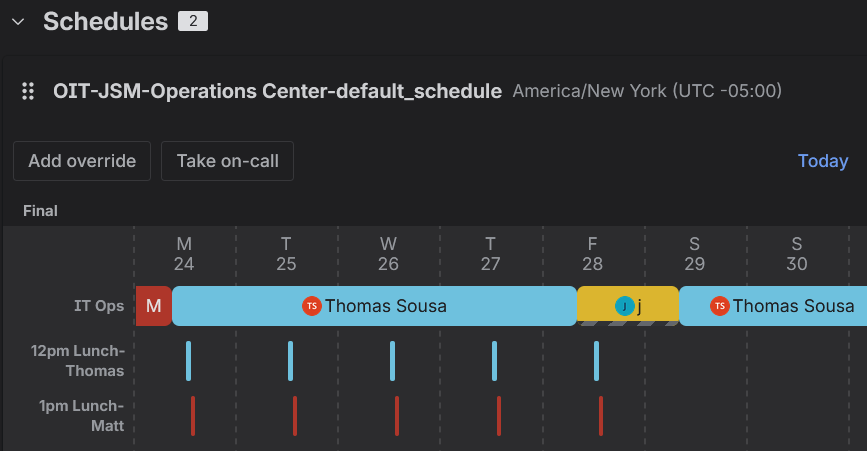
Task: Click the 12pm Lunch-Thomas marker on Friday
Action: pyautogui.click(x=596, y=361)
